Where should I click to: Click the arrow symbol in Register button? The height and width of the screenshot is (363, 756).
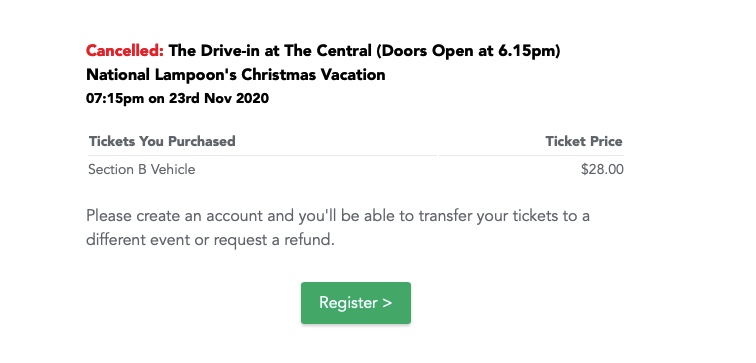click(387, 303)
